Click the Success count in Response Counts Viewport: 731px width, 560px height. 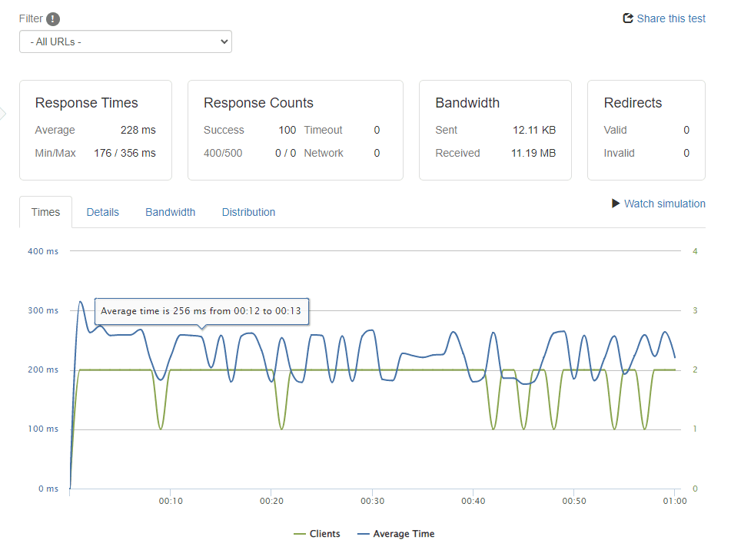(287, 130)
